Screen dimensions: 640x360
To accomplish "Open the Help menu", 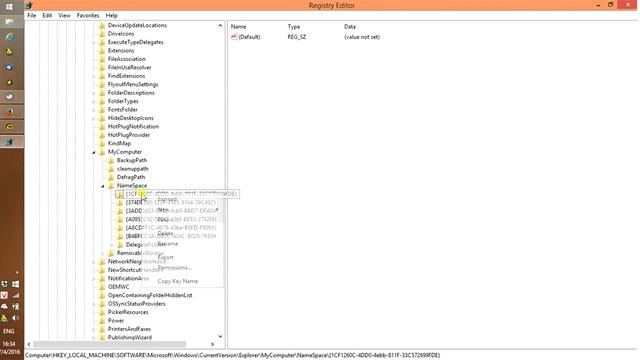I will (x=111, y=16).
